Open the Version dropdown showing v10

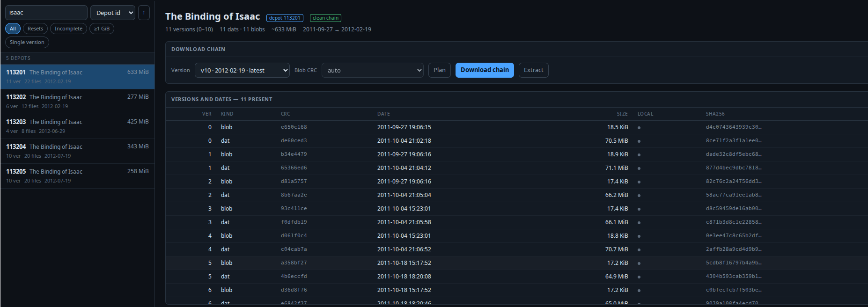[242, 70]
